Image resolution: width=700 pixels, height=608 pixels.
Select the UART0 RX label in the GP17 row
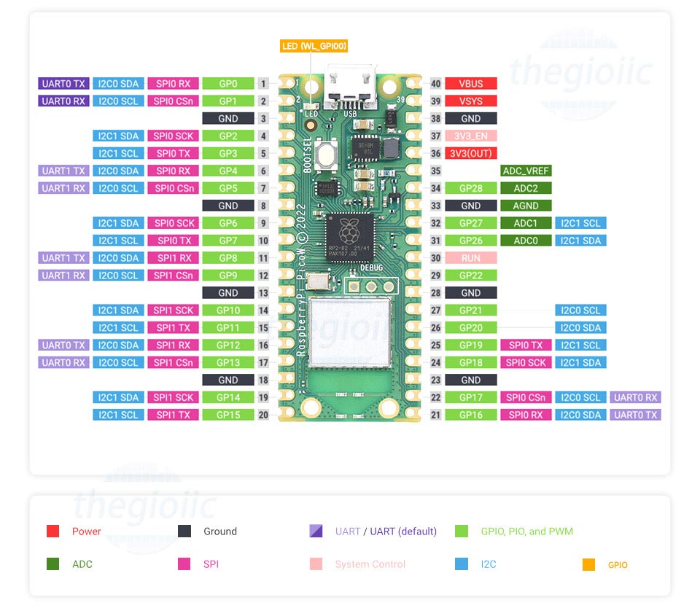tap(636, 397)
